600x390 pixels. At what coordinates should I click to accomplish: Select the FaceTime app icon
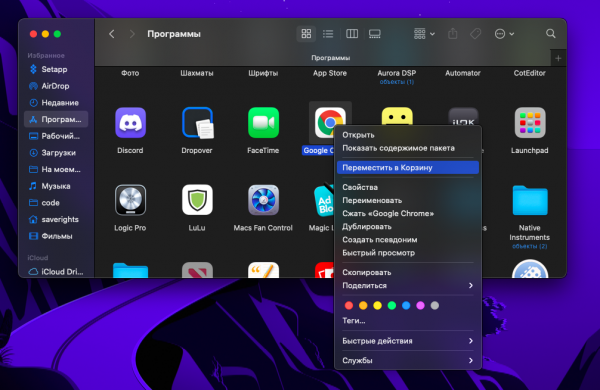(x=263, y=122)
